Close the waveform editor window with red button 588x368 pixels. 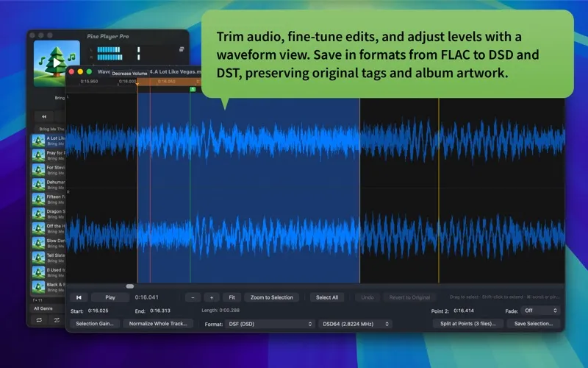click(71, 71)
